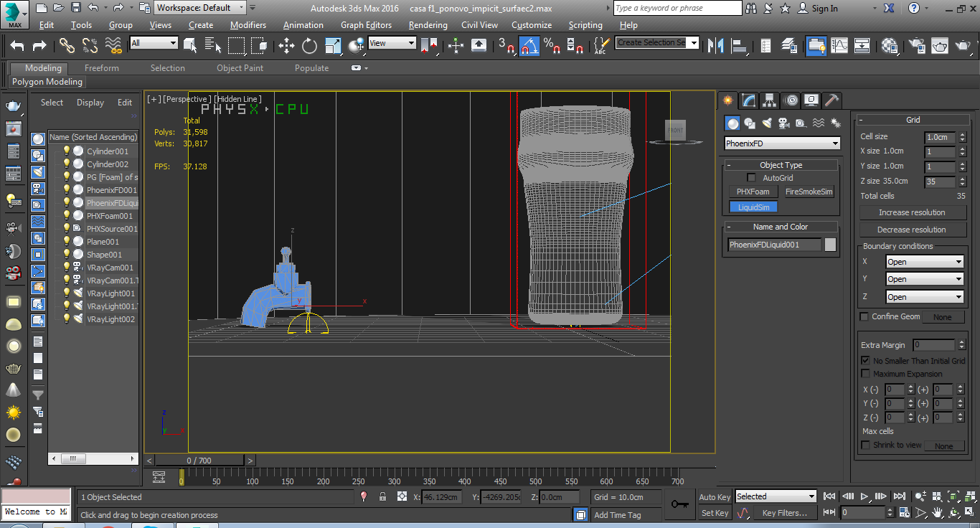Viewport: 980px width, 528px height.
Task: Click the PHXFoam object type button
Action: [x=753, y=192]
